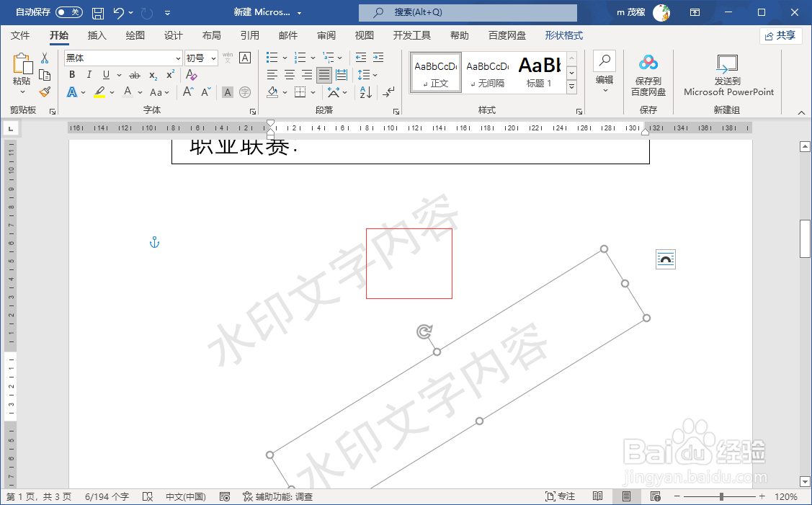Toggle Underline formatting
Image resolution: width=812 pixels, height=505 pixels.
pos(106,75)
